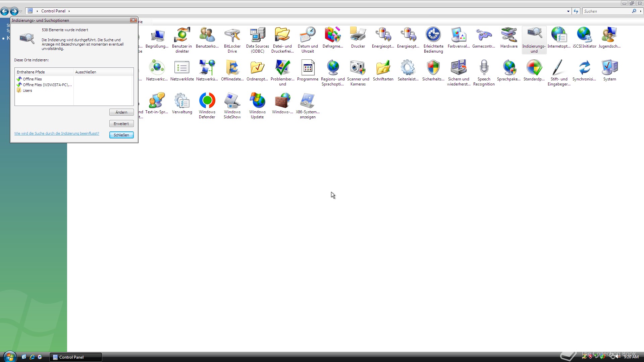Click the Schließen button in dialog

(121, 135)
